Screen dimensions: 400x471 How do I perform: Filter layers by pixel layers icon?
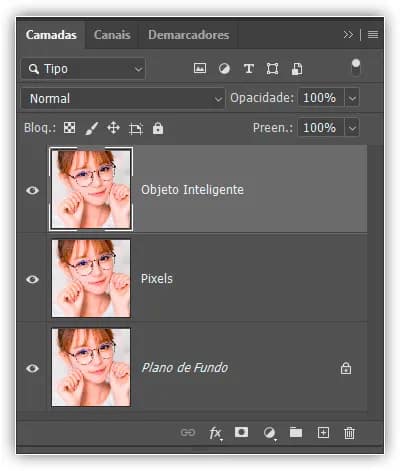click(200, 69)
